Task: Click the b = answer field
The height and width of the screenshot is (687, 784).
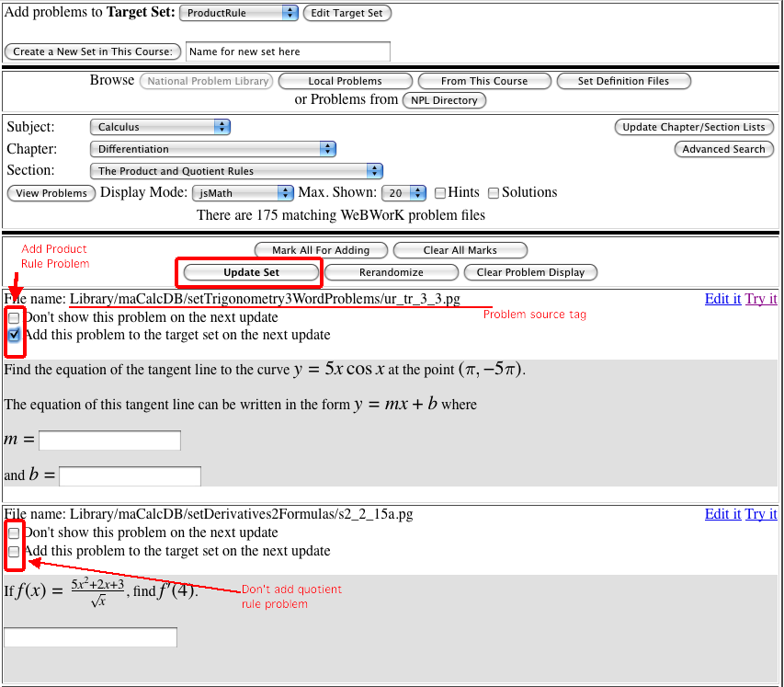Action: (130, 476)
